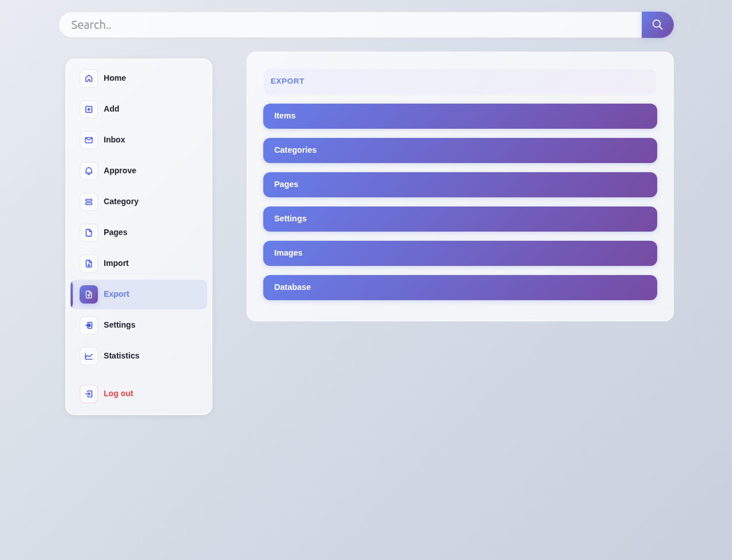732x560 pixels.
Task: Open Home in the sidebar
Action: click(x=114, y=78)
